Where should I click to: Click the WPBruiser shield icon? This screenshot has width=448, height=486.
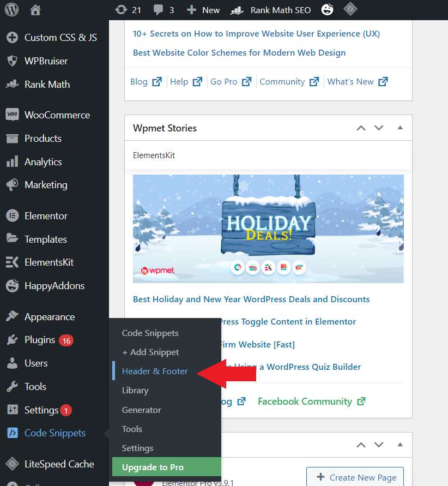[12, 61]
